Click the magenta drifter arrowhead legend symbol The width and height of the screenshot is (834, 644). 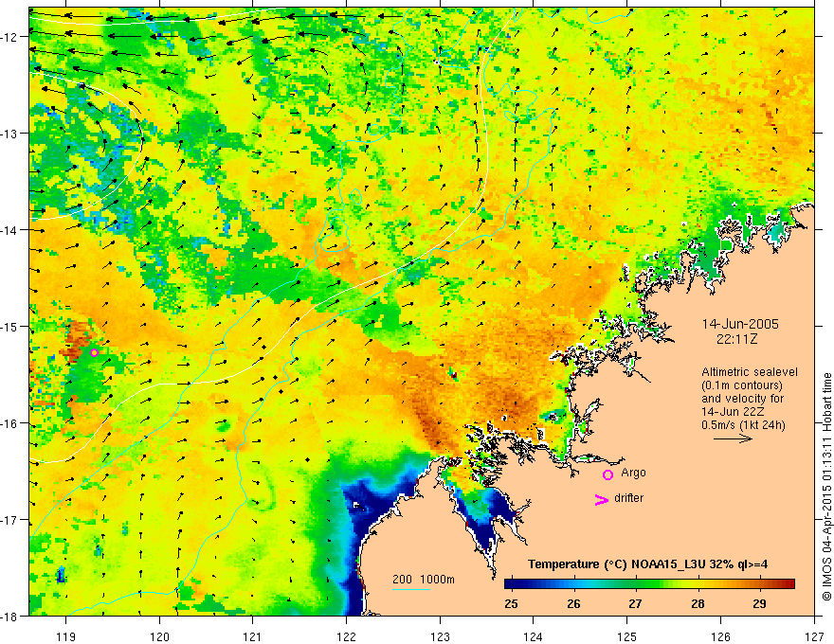click(x=602, y=499)
